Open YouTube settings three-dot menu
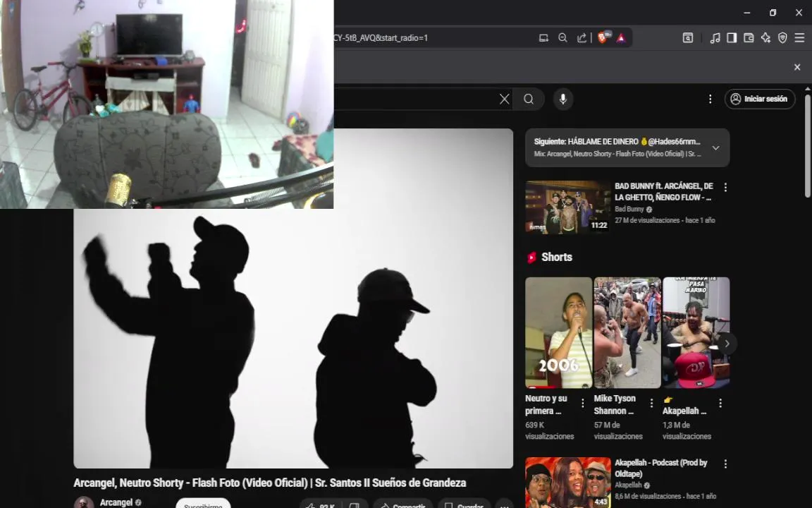The height and width of the screenshot is (508, 812). [x=710, y=99]
